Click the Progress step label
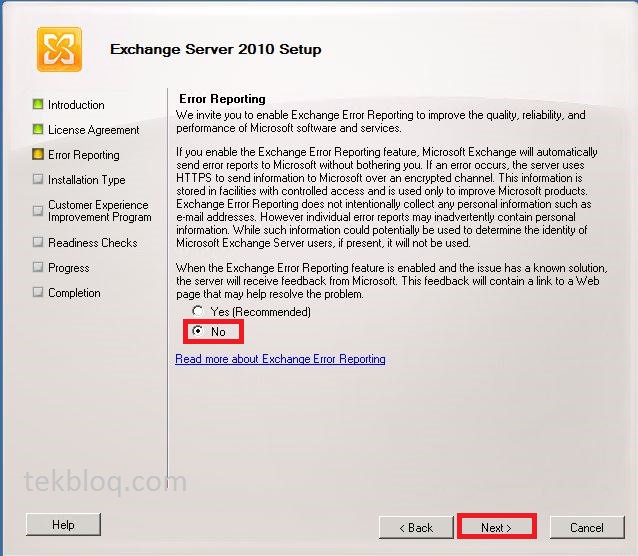 point(69,268)
